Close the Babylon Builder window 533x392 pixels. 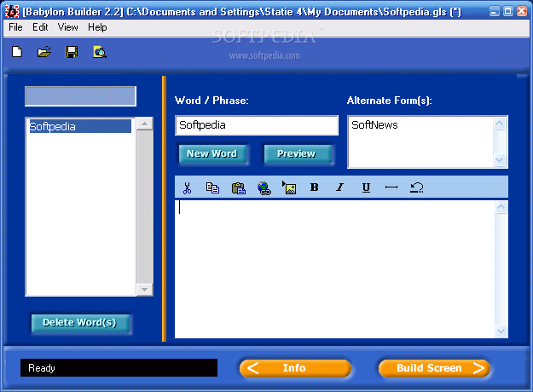click(522, 12)
